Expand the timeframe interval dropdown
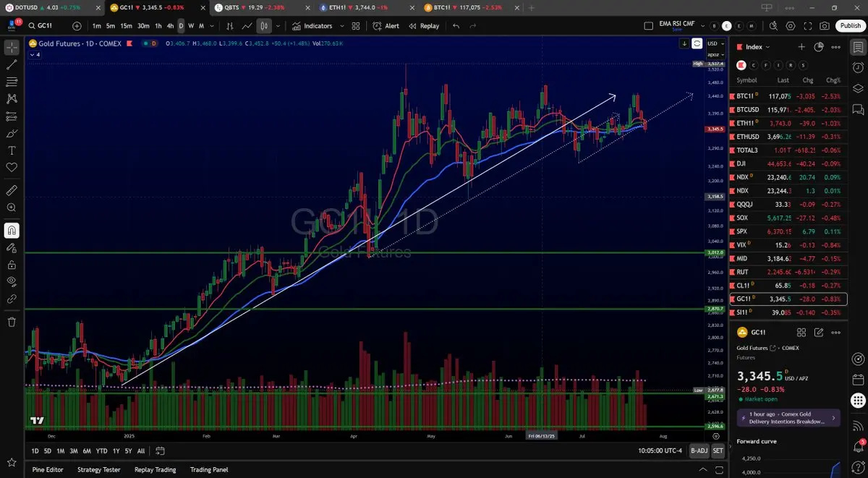868x478 pixels. 210,26
